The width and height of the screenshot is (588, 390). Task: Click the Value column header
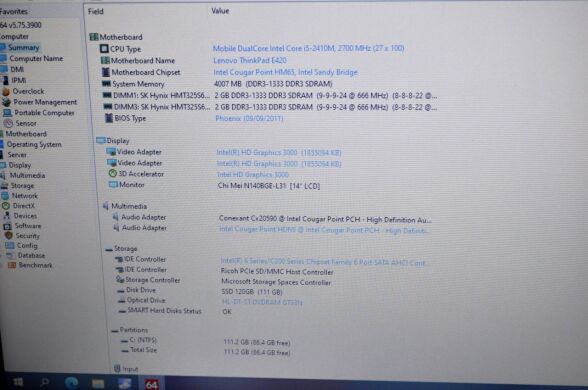tap(220, 11)
